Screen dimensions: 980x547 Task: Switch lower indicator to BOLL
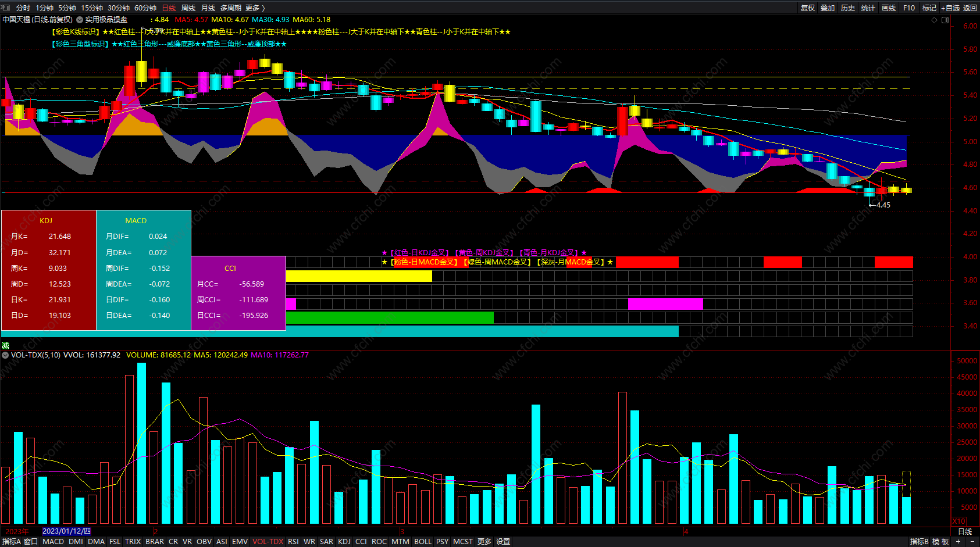pyautogui.click(x=423, y=541)
